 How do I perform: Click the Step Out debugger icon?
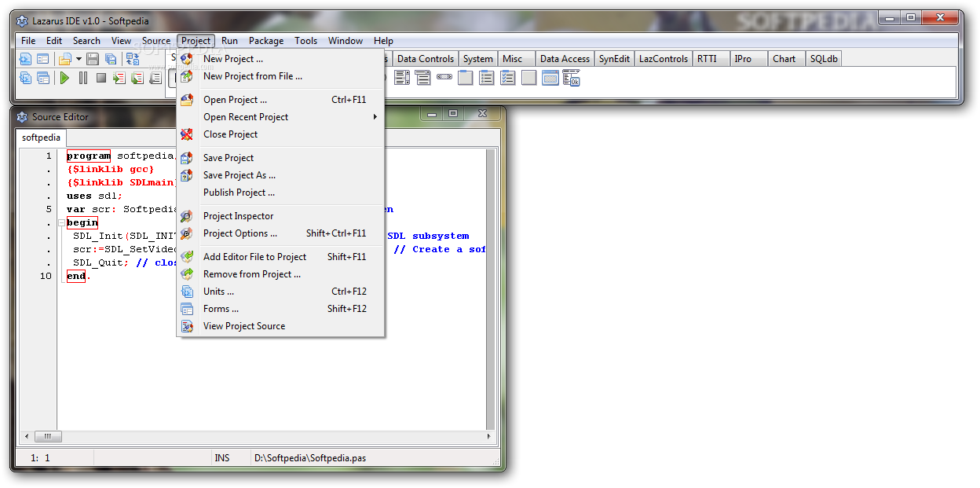pyautogui.click(x=155, y=78)
